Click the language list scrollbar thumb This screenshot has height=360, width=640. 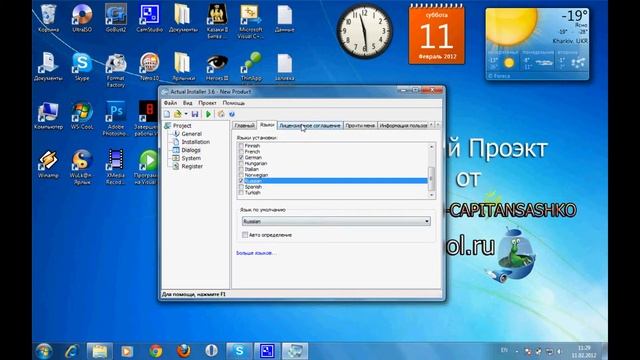tap(431, 178)
